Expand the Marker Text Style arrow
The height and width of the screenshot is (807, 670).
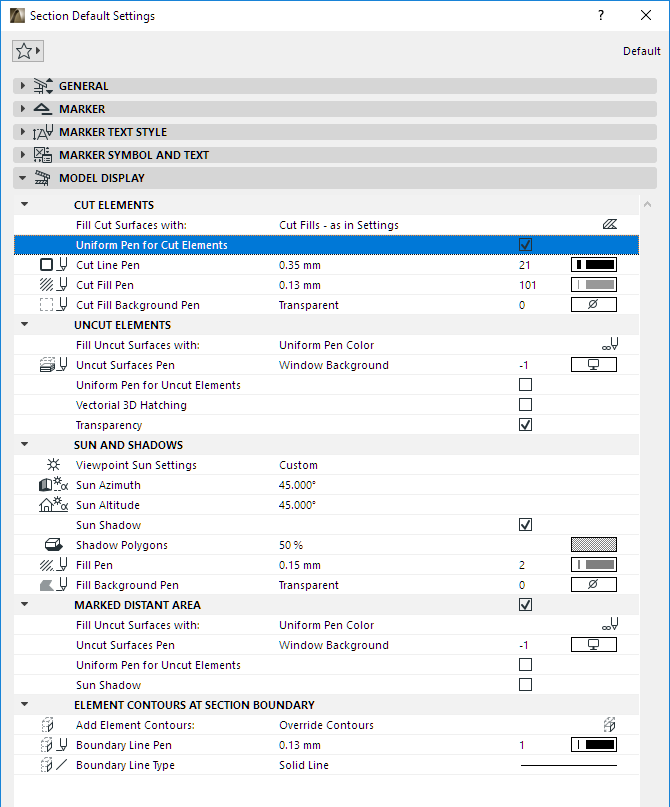point(23,132)
